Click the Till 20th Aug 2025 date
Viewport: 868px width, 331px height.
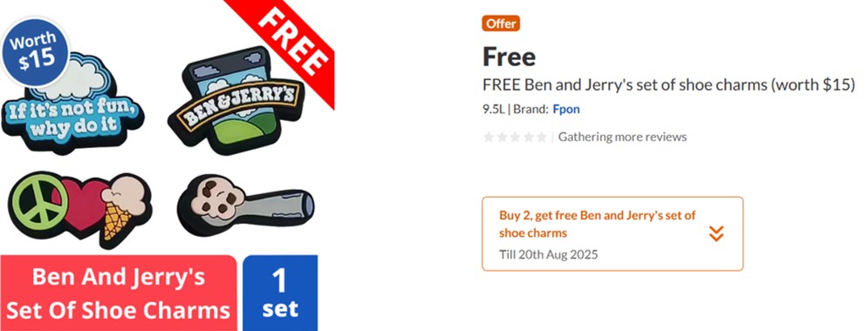click(548, 254)
